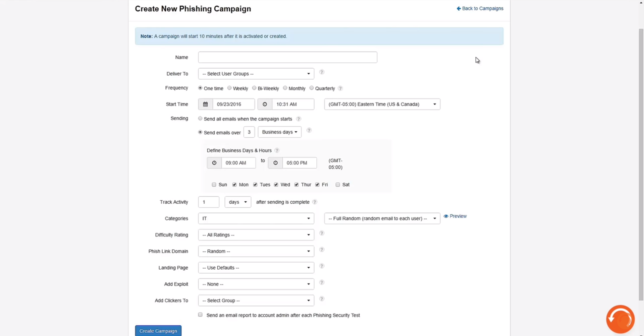This screenshot has height=336, width=644.
Task: Uncheck the Thur business day box
Action: point(297,185)
